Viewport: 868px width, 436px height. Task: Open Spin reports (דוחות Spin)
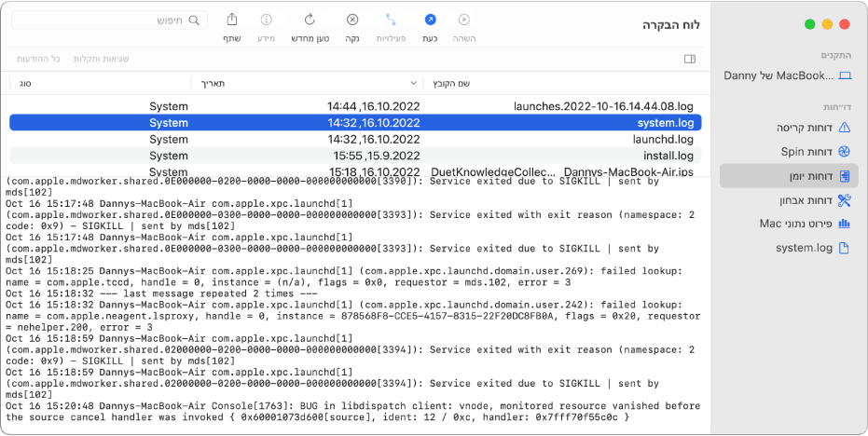point(789,152)
